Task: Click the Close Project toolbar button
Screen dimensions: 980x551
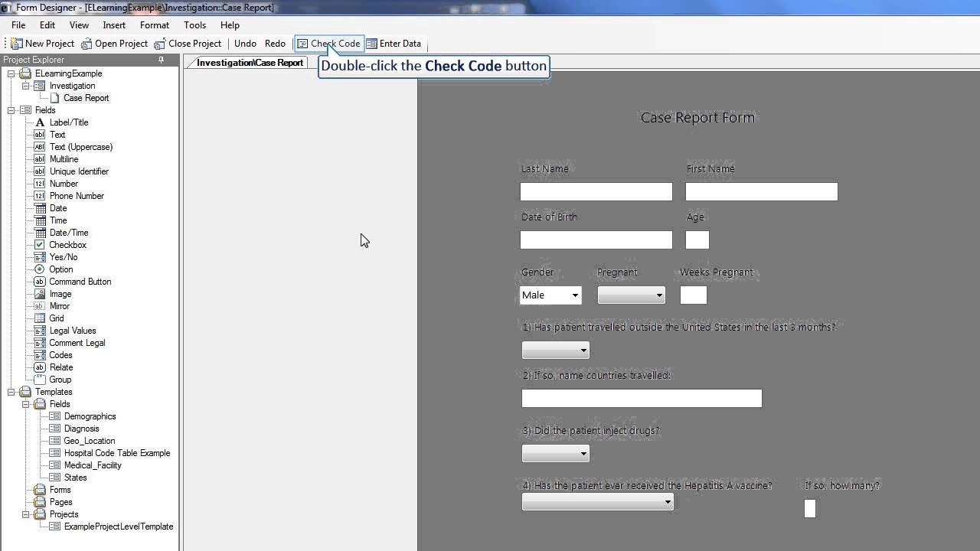Action: [188, 44]
